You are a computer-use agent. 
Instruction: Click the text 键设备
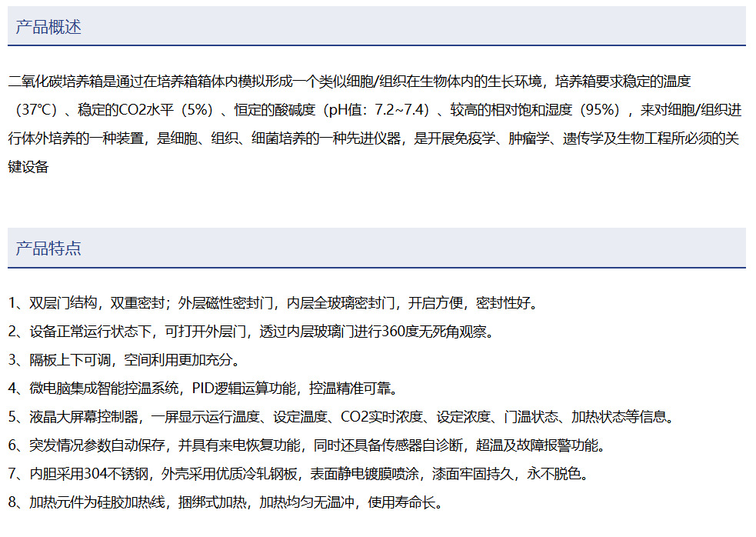pos(28,167)
